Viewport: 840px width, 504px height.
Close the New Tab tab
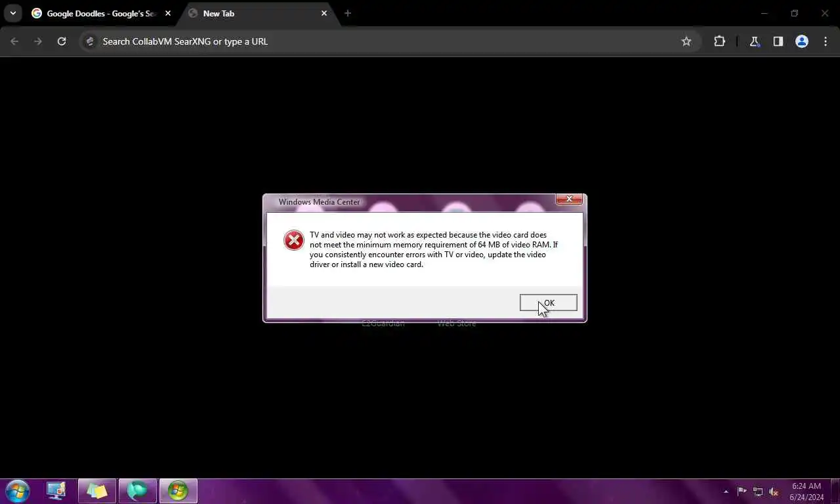coord(324,13)
